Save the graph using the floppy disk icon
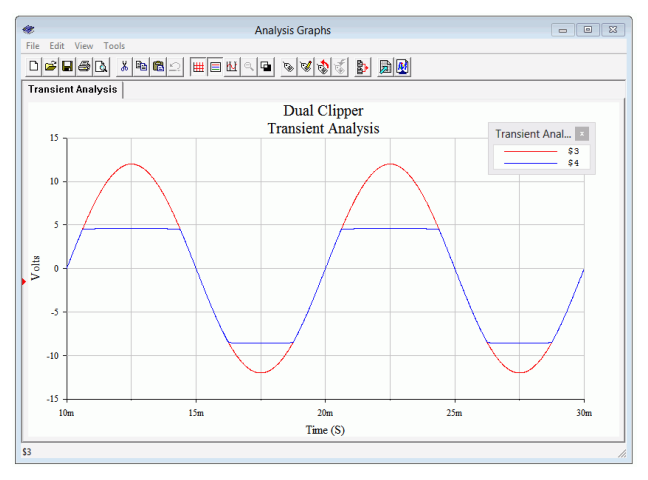The height and width of the screenshot is (480, 648). [67, 66]
